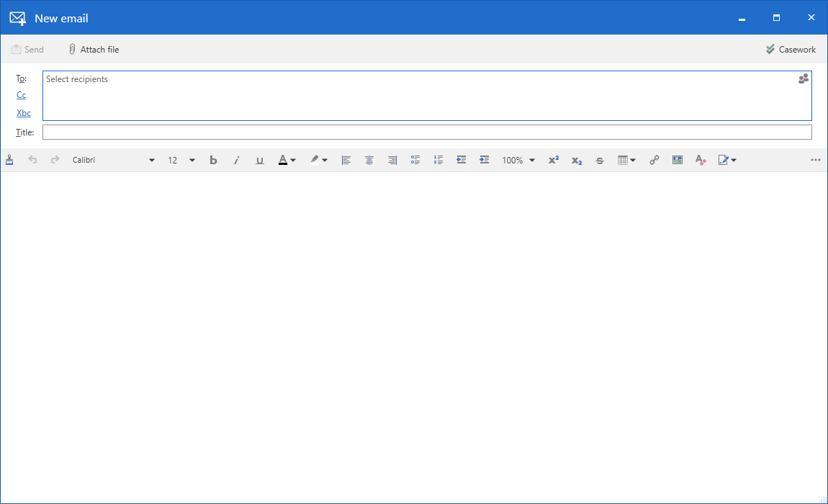Insert a hyperlink

[x=654, y=159]
